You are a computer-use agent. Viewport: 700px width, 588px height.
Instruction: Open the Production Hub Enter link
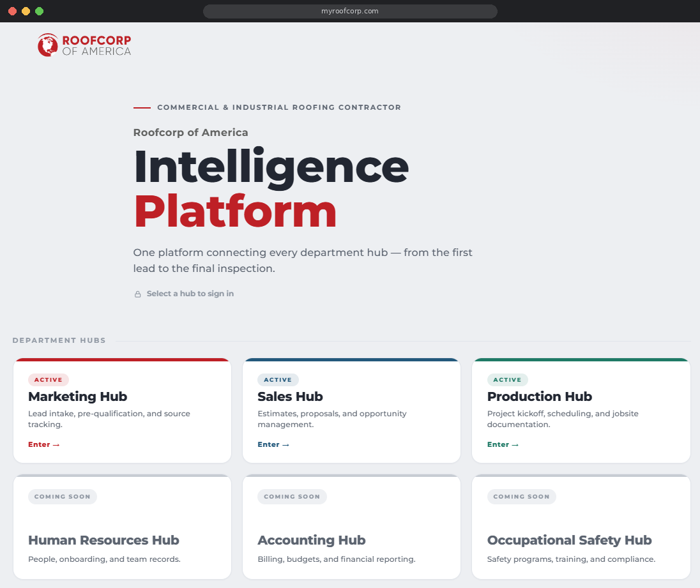click(503, 444)
